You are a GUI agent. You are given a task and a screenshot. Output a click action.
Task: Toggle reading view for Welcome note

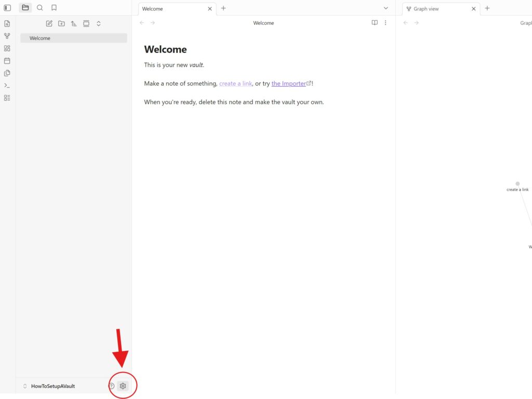[375, 23]
